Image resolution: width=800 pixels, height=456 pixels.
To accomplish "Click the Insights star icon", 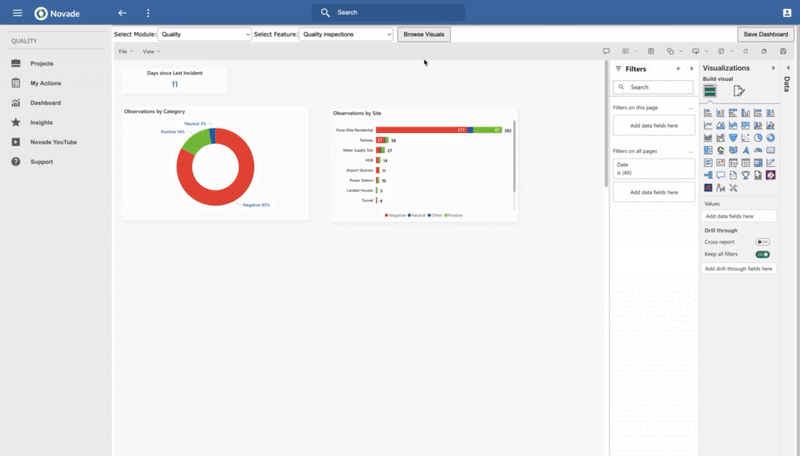I will [16, 122].
